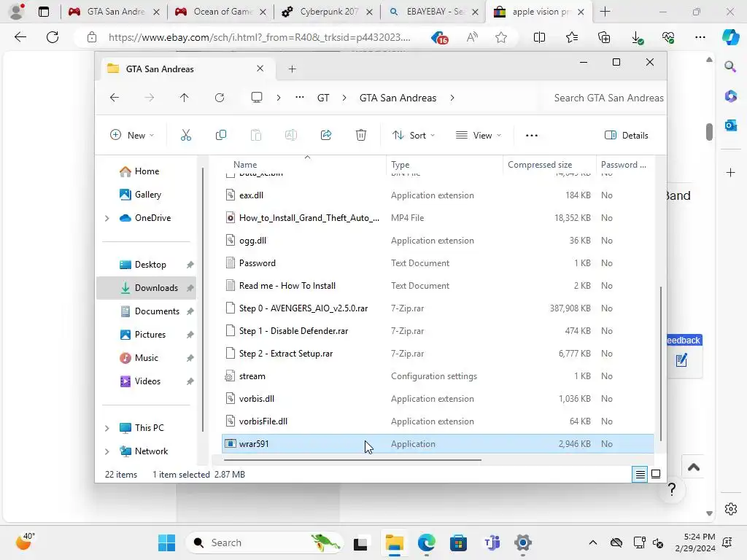Open Downloads in navigation pane
Viewport: 747px width, 560px height.
point(146,288)
